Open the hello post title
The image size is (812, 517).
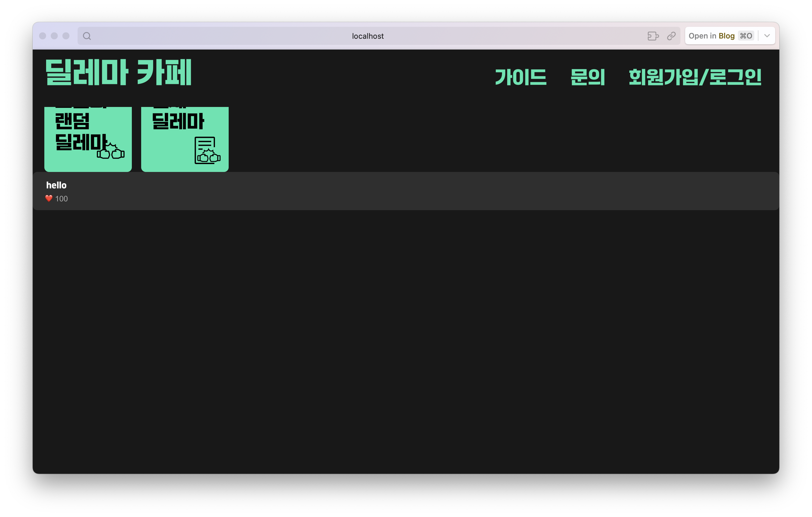(x=56, y=185)
